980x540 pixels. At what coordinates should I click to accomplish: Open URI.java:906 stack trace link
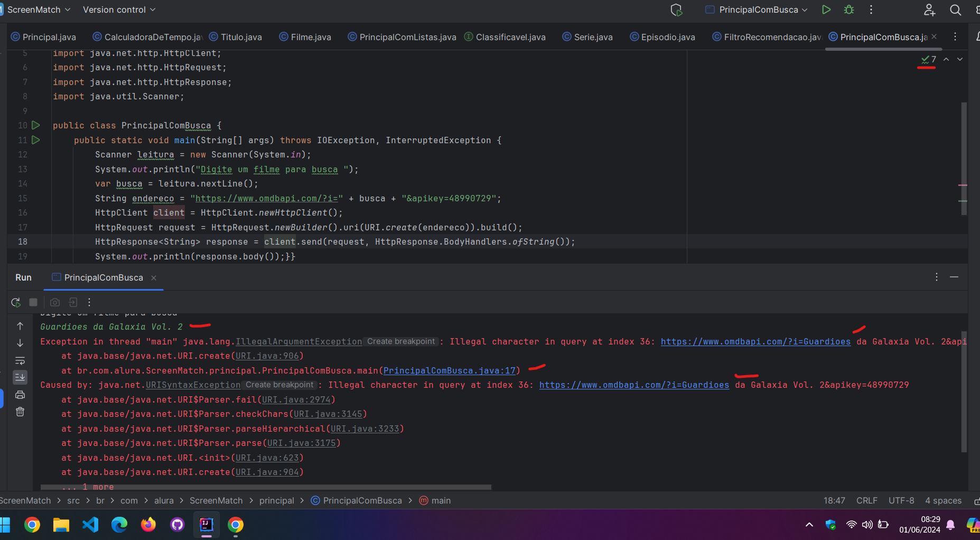[x=267, y=356]
